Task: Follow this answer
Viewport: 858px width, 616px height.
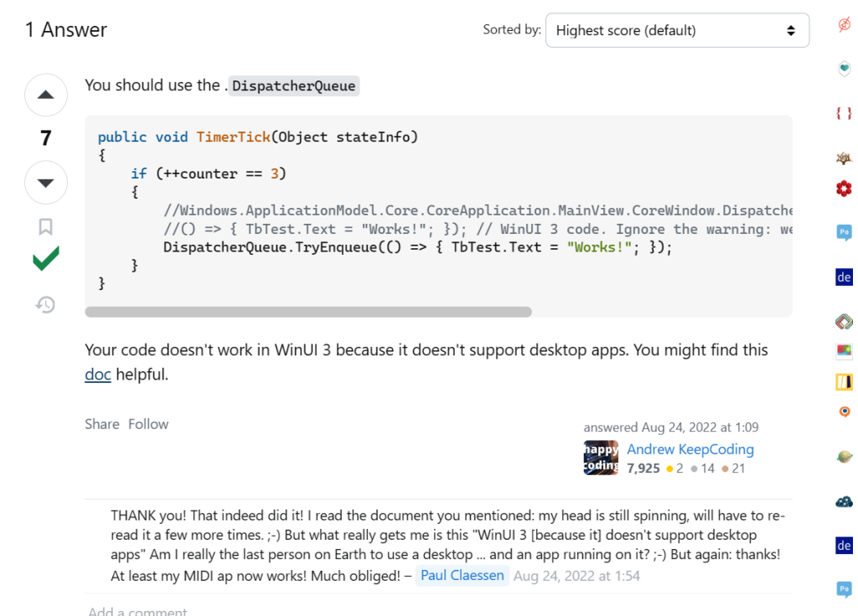Action: 148,424
